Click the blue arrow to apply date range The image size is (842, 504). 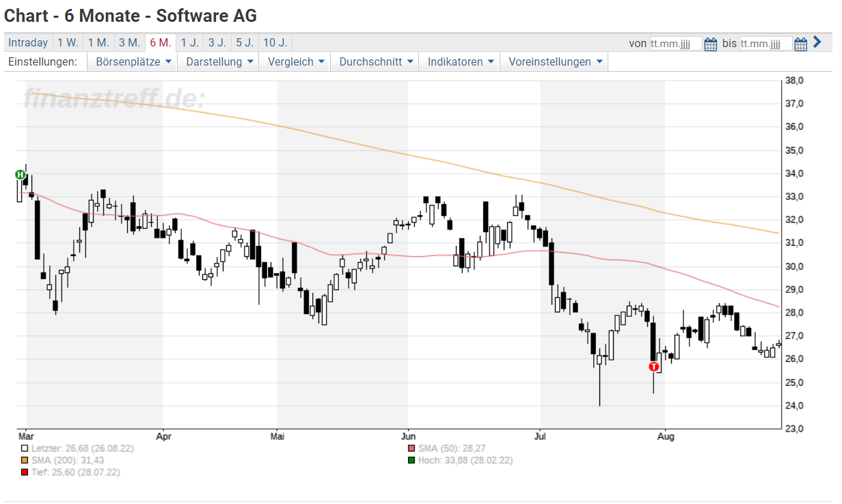coord(817,42)
